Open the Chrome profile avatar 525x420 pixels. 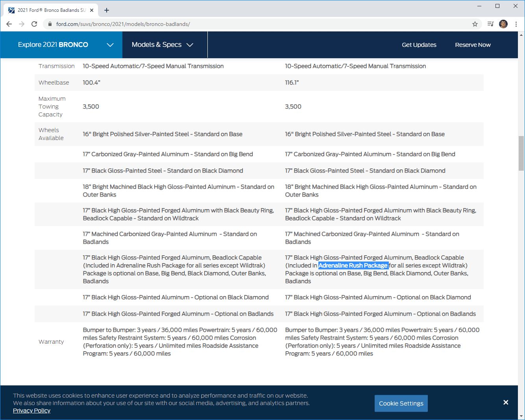point(503,24)
